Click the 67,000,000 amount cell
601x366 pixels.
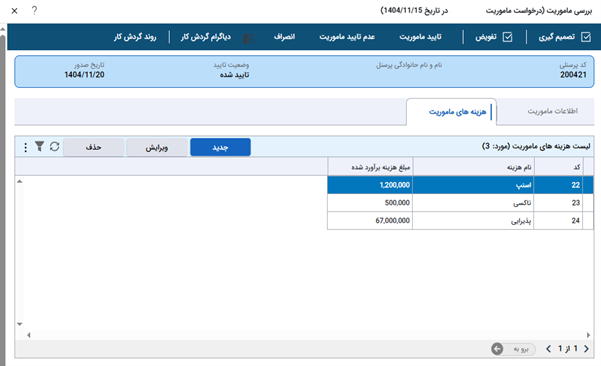click(370, 220)
